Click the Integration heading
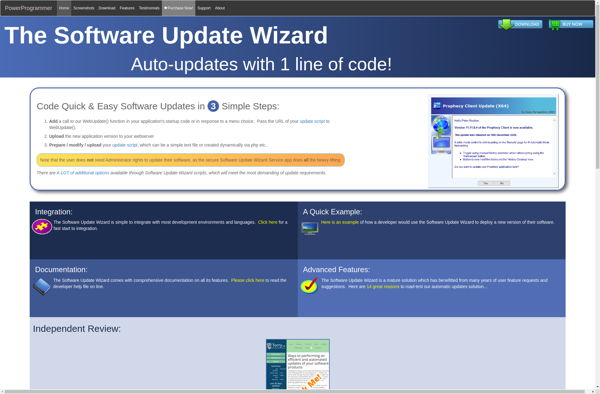Screen dimensions: 600x394 click(x=54, y=212)
